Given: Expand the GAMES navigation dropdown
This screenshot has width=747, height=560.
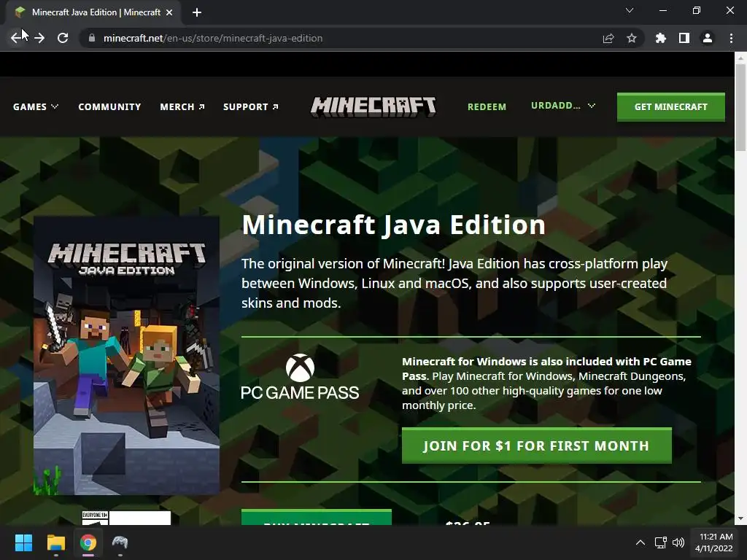Looking at the screenshot, I should [36, 106].
